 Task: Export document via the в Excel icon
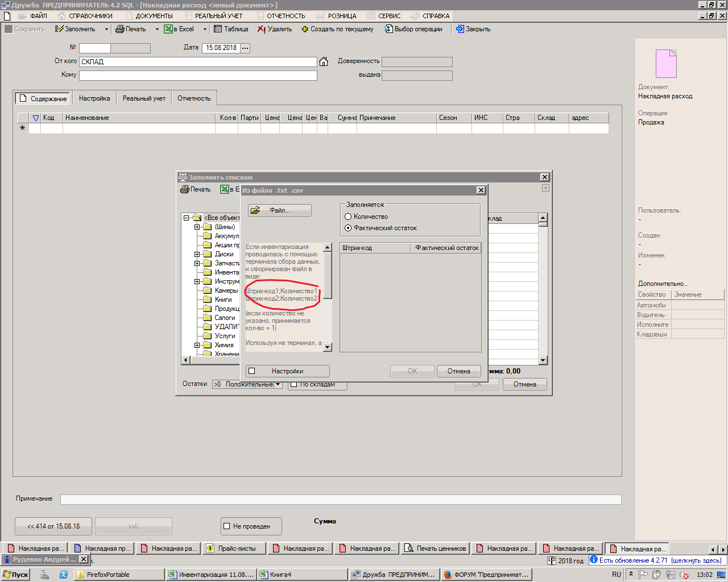coord(168,29)
